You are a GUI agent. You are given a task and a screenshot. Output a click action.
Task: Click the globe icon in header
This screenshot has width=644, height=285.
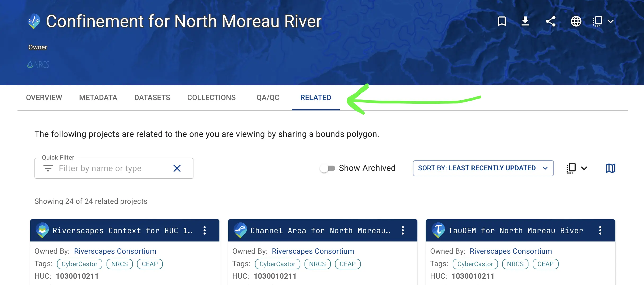(576, 21)
